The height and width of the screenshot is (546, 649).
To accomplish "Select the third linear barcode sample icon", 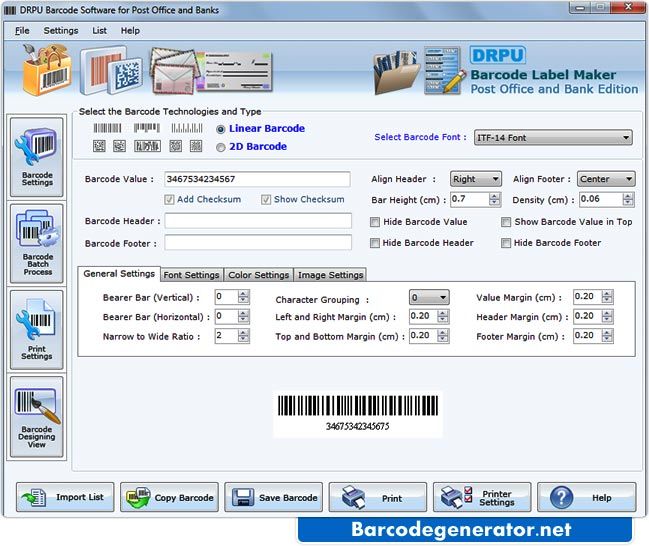I will (x=187, y=128).
